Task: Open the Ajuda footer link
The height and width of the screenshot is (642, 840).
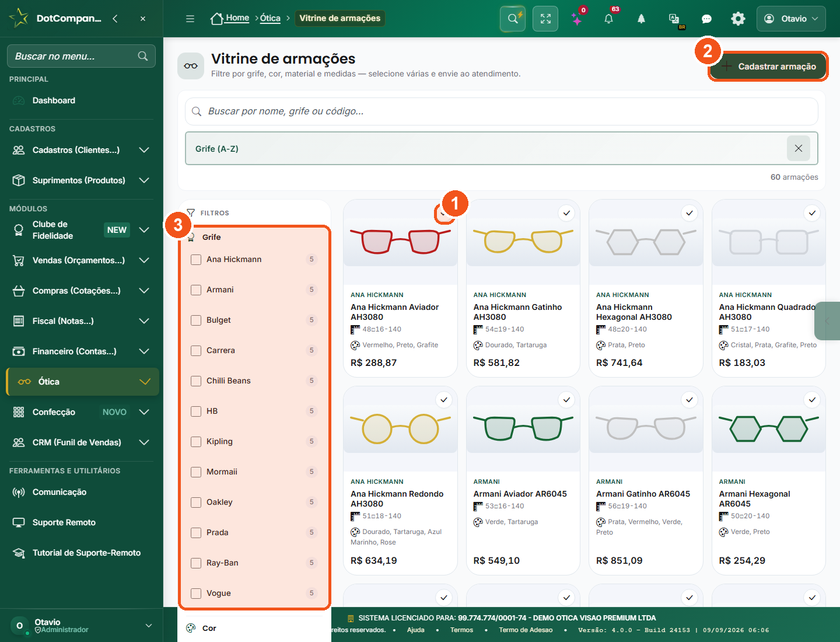Action: point(415,630)
